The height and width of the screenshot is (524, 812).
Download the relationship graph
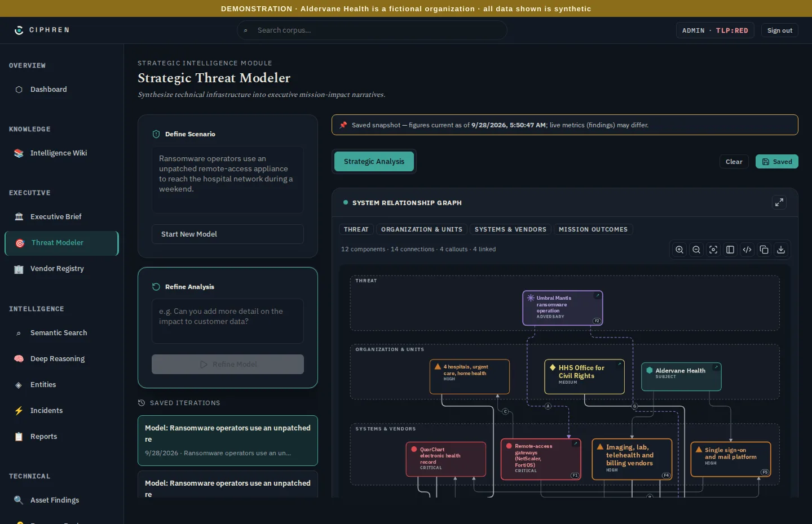pos(781,250)
